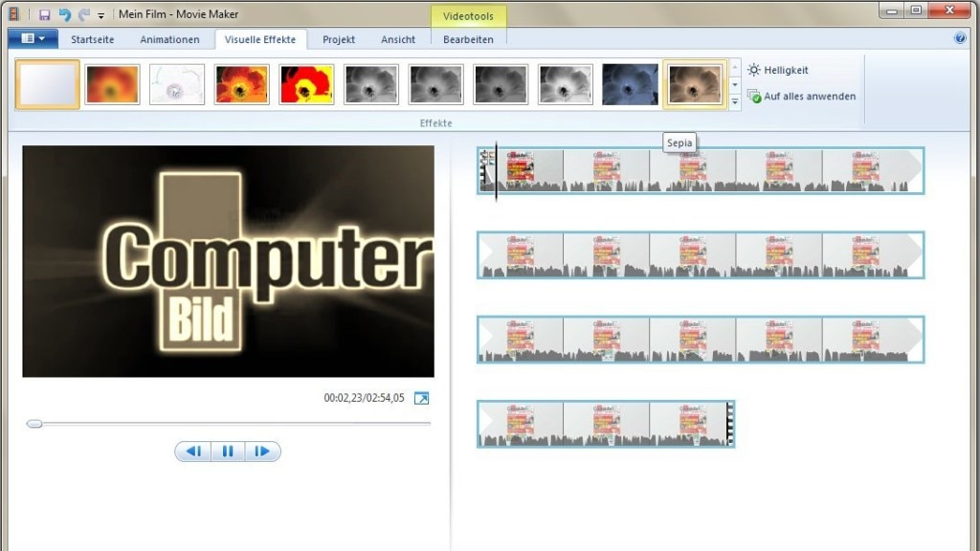
Task: Select the no-effect blank thumbnail
Action: coord(48,84)
